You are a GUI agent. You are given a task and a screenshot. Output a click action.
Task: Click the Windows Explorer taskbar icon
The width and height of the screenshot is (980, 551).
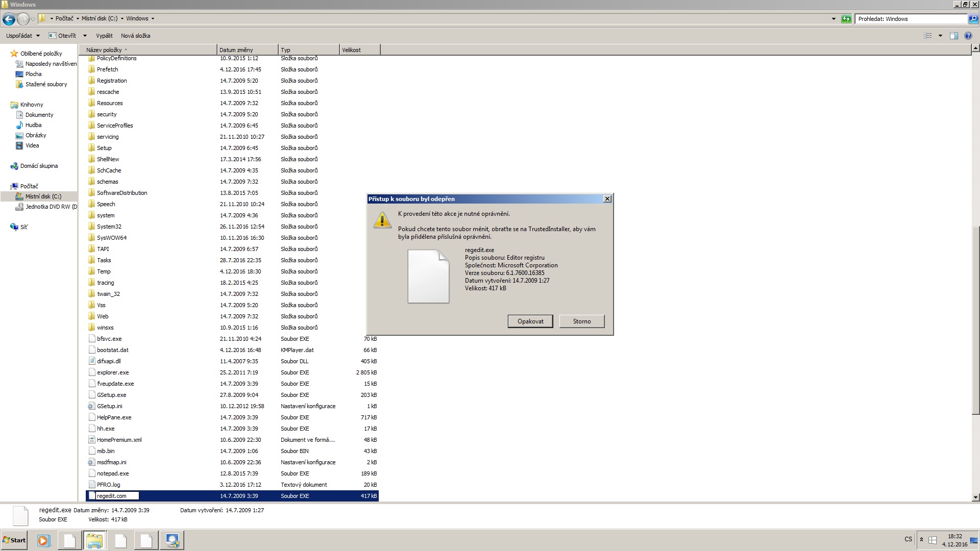[x=94, y=540]
